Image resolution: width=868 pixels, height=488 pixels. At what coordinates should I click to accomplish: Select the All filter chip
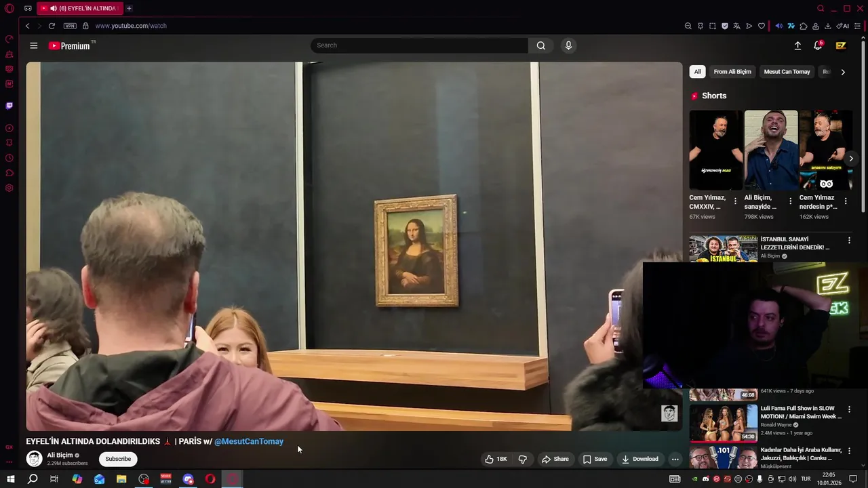tap(697, 72)
